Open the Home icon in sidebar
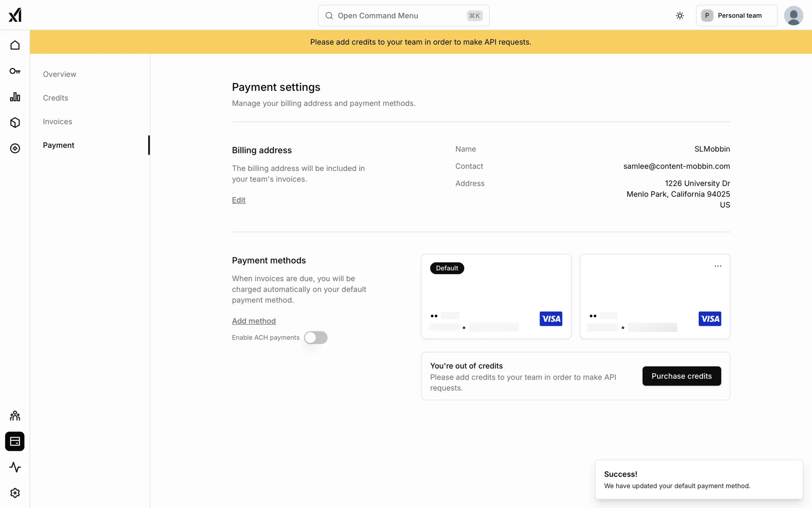 coord(15,45)
